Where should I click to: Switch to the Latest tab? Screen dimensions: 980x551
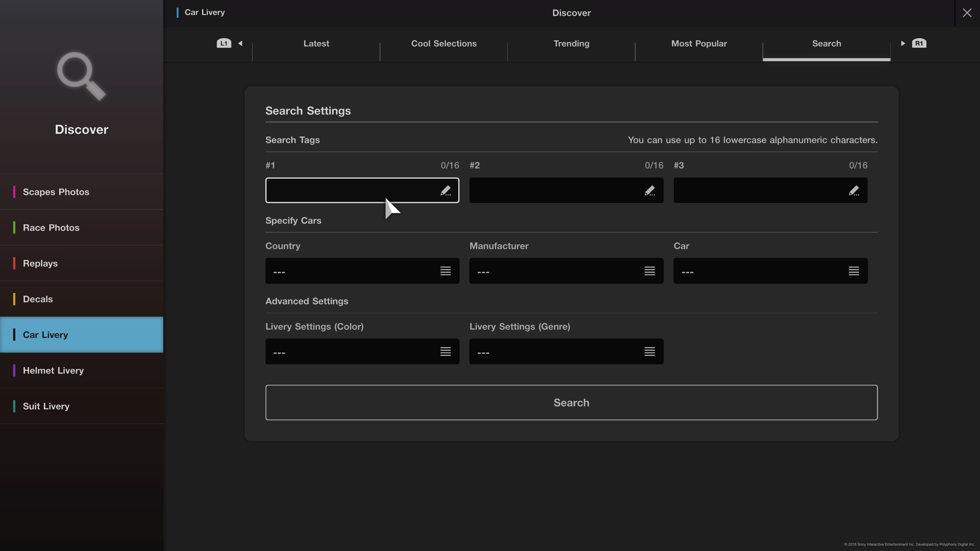[316, 43]
